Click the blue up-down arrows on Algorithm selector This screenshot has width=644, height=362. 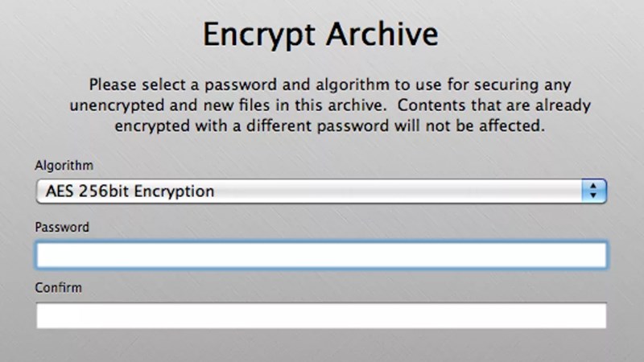pyautogui.click(x=593, y=191)
